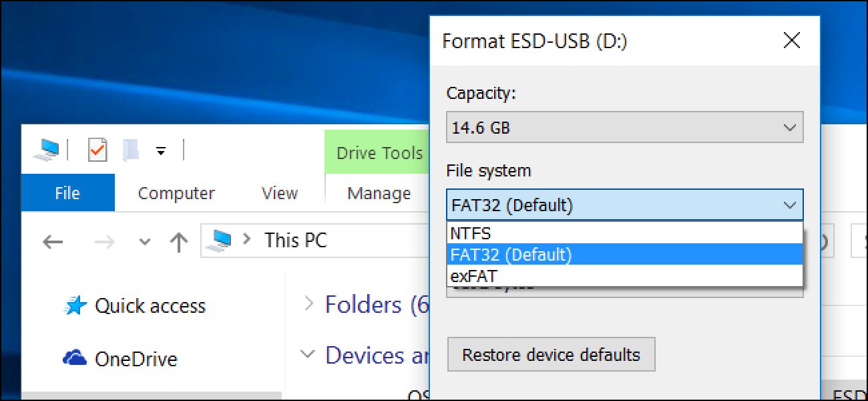Collapse the Devices and drives section
The width and height of the screenshot is (868, 401).
pos(308,354)
